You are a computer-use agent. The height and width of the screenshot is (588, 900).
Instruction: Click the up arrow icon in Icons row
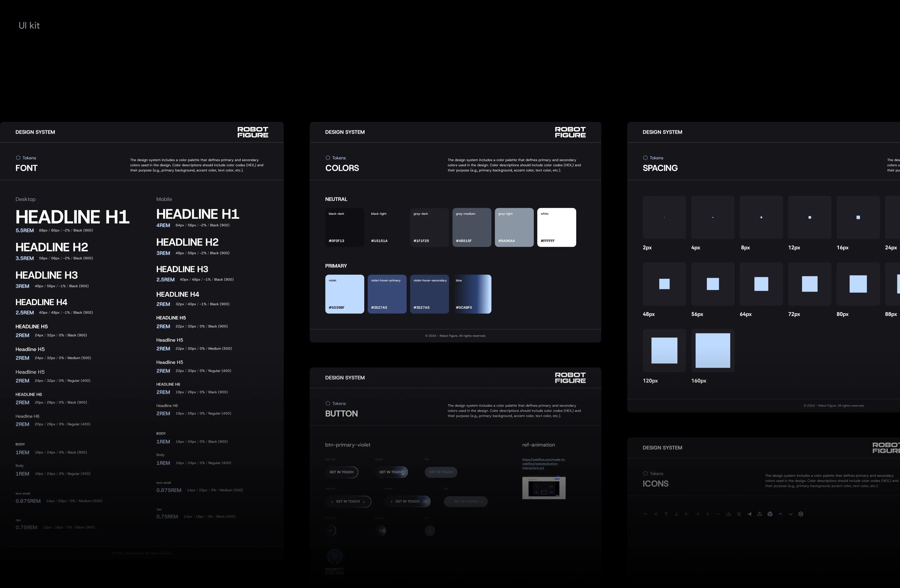point(666,514)
